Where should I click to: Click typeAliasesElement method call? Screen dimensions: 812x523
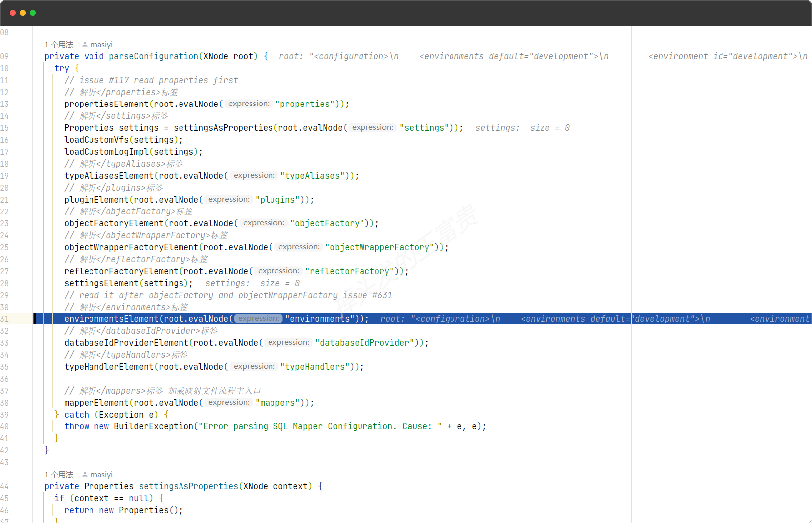(x=109, y=176)
